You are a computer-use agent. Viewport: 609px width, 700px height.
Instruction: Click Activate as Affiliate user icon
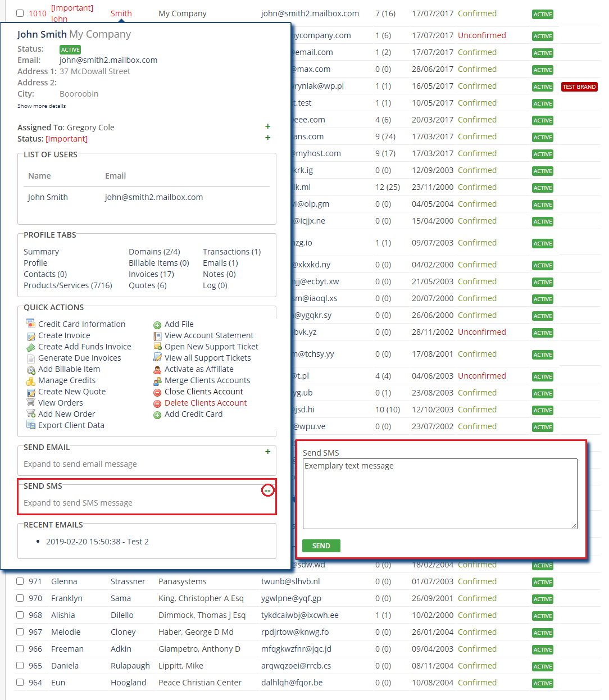click(157, 370)
